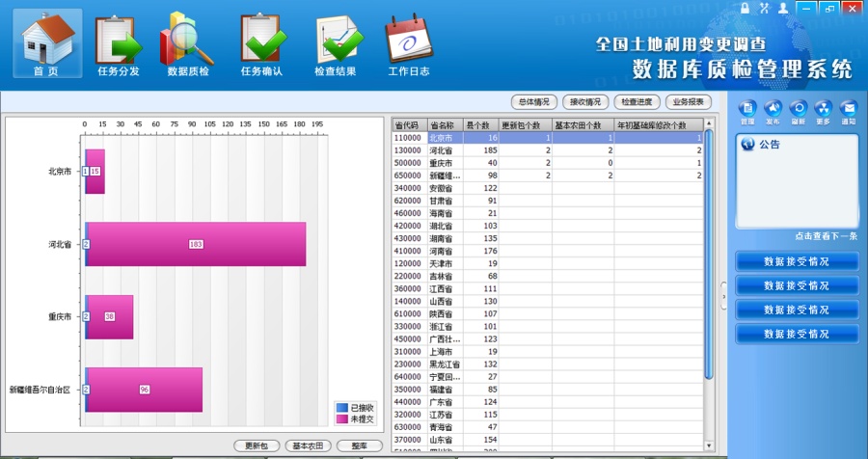
Task: Open the 数据质检 data quality check icon
Action: tap(188, 44)
